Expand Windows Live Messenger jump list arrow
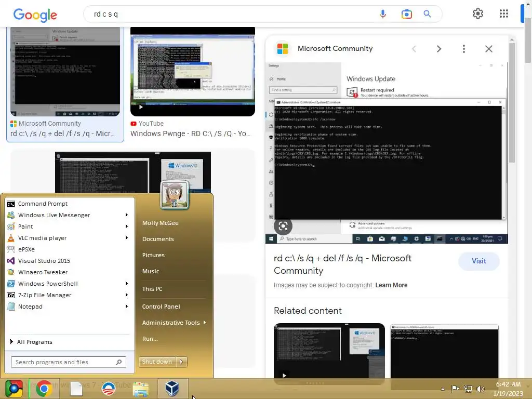 [x=127, y=215]
